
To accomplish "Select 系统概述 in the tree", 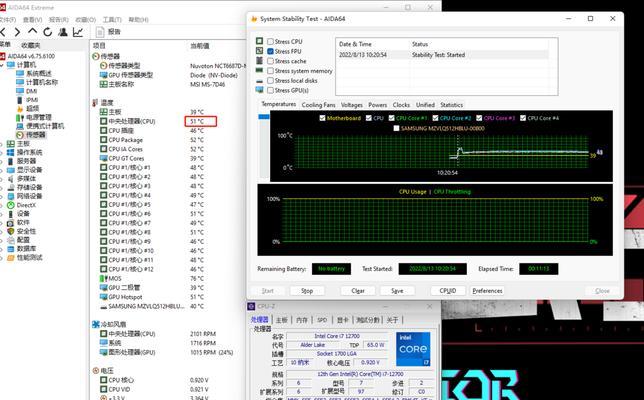I will 39,74.
